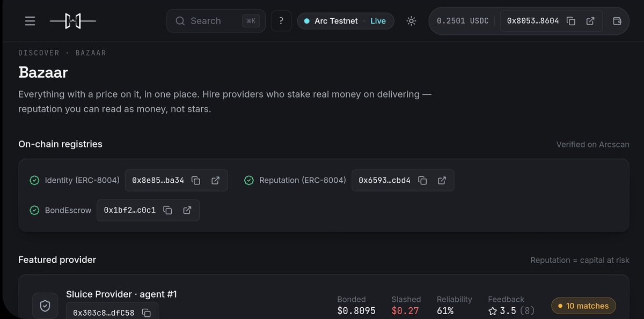Click the Reputation (ERC-8004) verified checkmark
Image resolution: width=644 pixels, height=319 pixels.
249,180
